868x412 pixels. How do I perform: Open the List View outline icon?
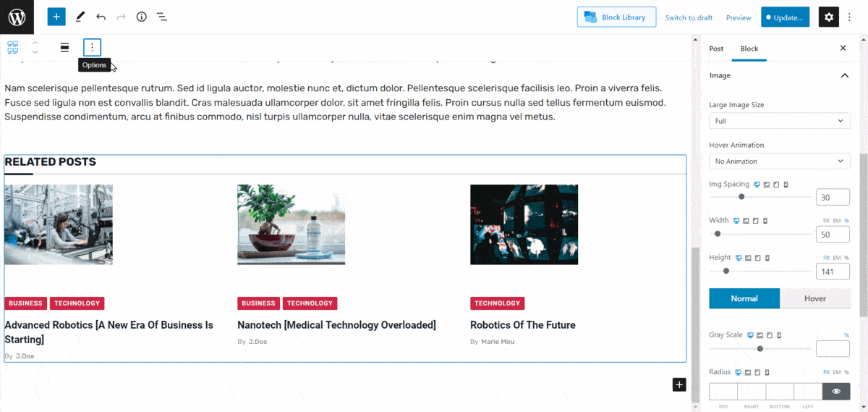(x=162, y=17)
